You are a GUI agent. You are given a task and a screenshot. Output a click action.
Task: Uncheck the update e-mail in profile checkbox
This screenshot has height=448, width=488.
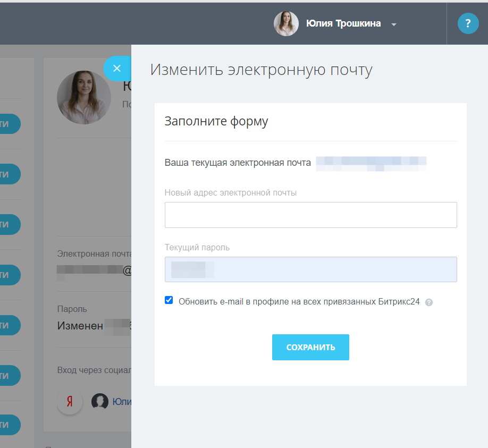[x=169, y=300]
